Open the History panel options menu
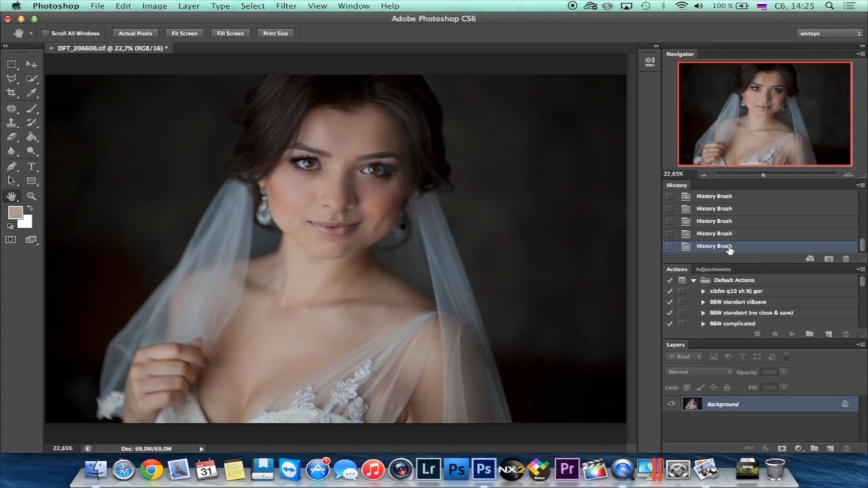 tap(860, 185)
